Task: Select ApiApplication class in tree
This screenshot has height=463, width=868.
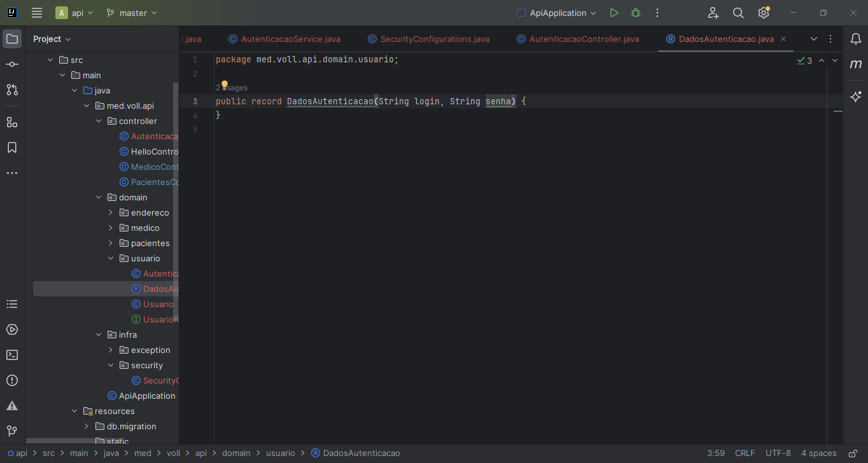Action: point(141,396)
